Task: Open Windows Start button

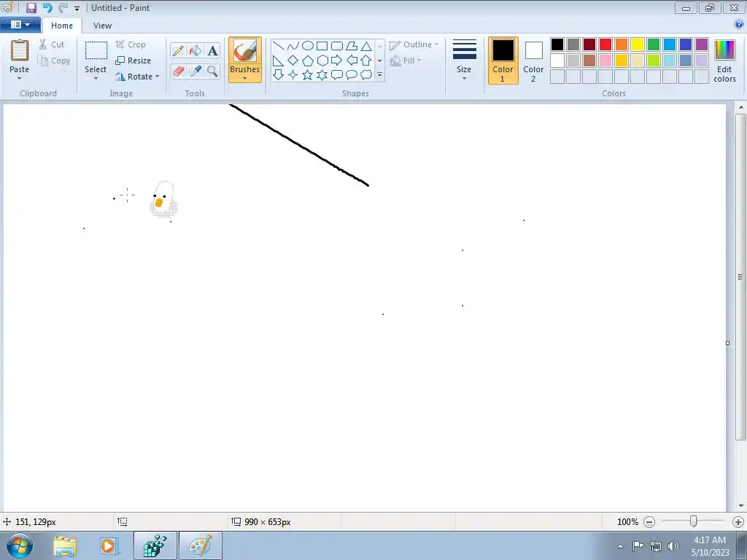Action: [x=19, y=545]
